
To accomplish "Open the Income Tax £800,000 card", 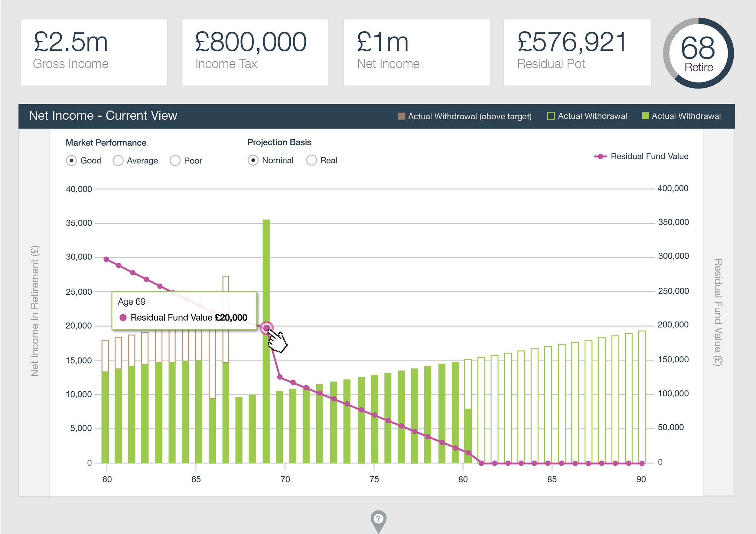I will (x=255, y=52).
